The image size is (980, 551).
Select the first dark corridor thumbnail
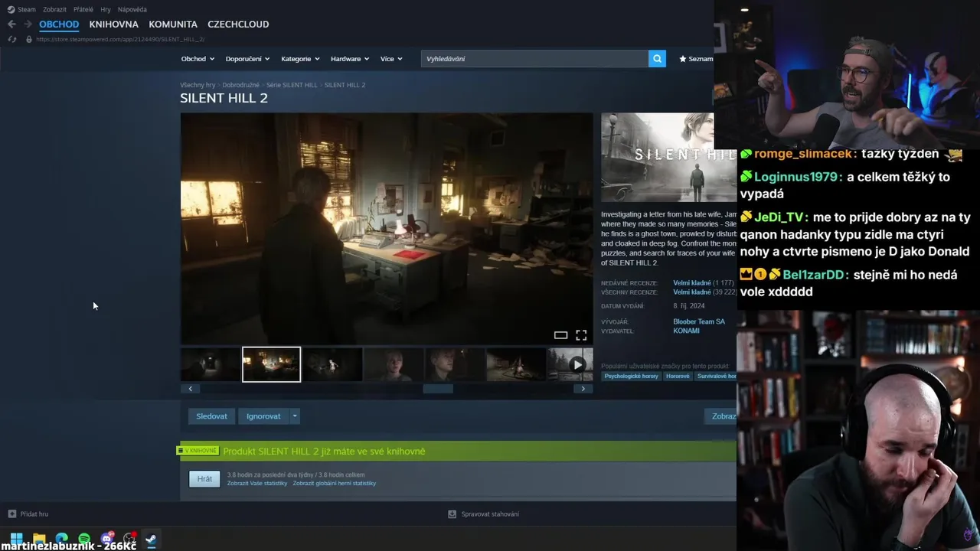[x=210, y=364]
